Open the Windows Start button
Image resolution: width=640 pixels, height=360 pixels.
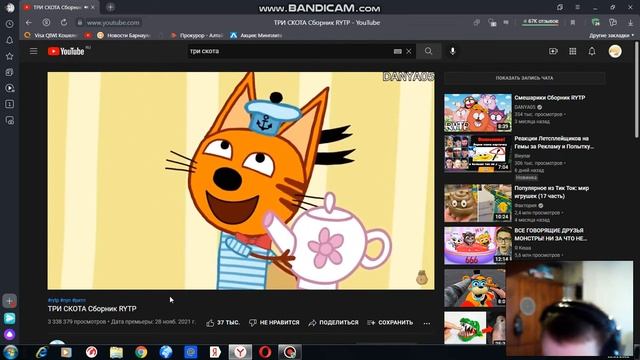[x=11, y=352]
